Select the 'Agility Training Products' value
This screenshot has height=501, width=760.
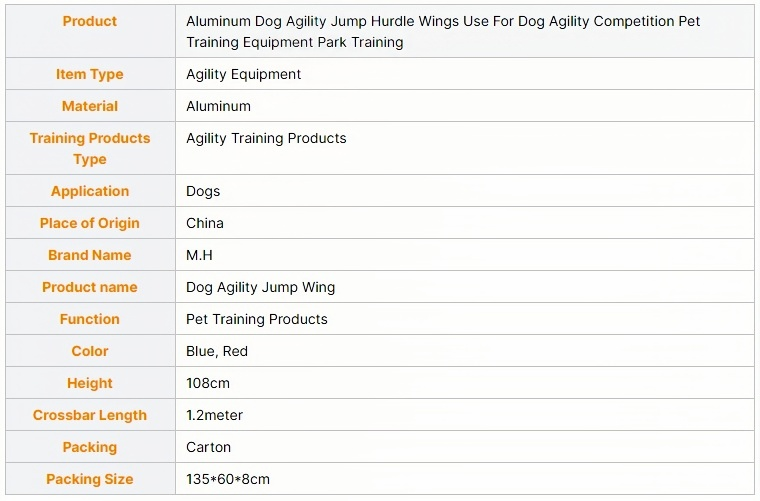(266, 138)
